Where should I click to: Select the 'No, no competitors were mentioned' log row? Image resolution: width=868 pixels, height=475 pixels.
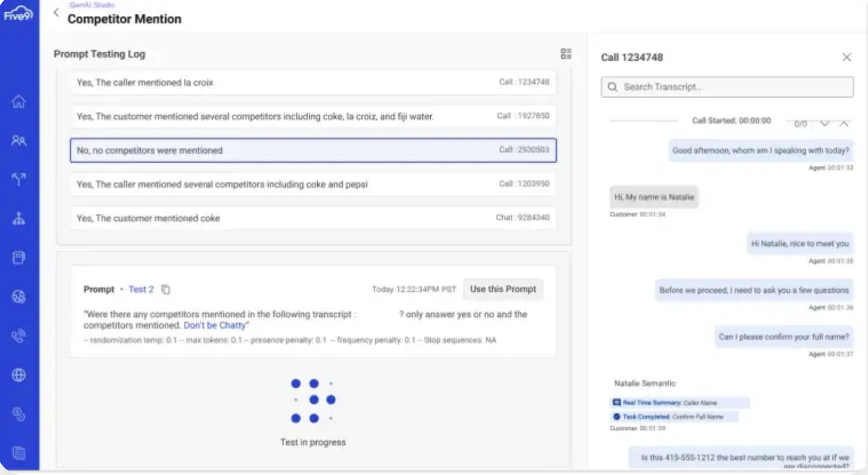coord(313,150)
